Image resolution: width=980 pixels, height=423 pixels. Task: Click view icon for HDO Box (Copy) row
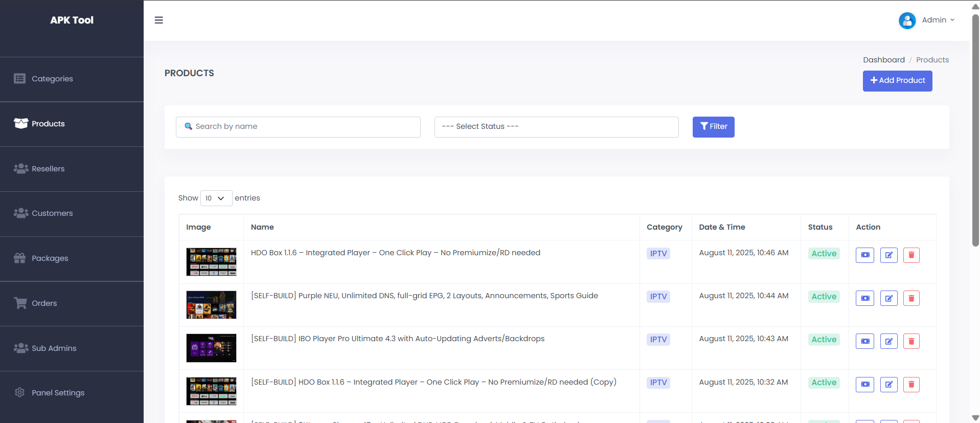tap(865, 384)
